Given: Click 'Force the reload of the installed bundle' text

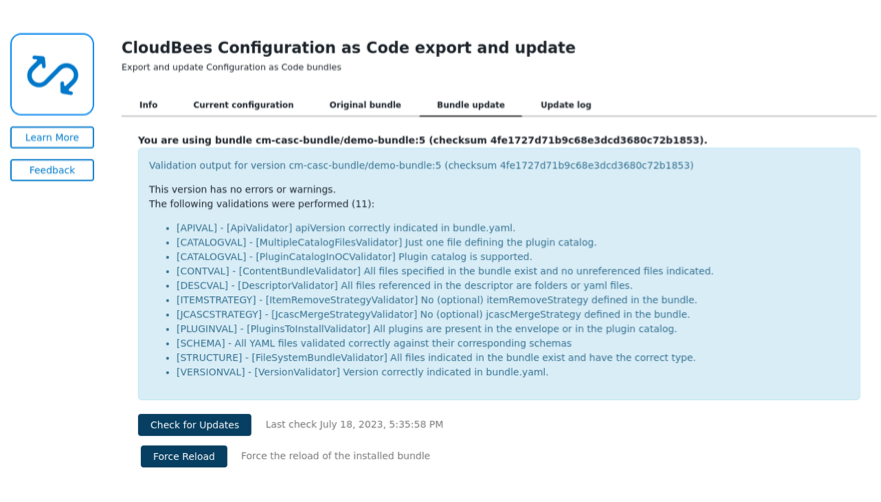Looking at the screenshot, I should [335, 456].
